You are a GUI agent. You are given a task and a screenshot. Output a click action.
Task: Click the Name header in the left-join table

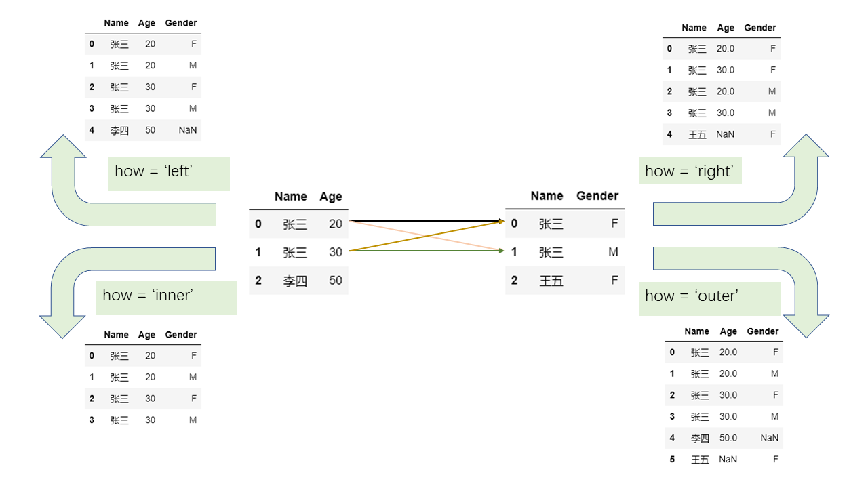116,23
